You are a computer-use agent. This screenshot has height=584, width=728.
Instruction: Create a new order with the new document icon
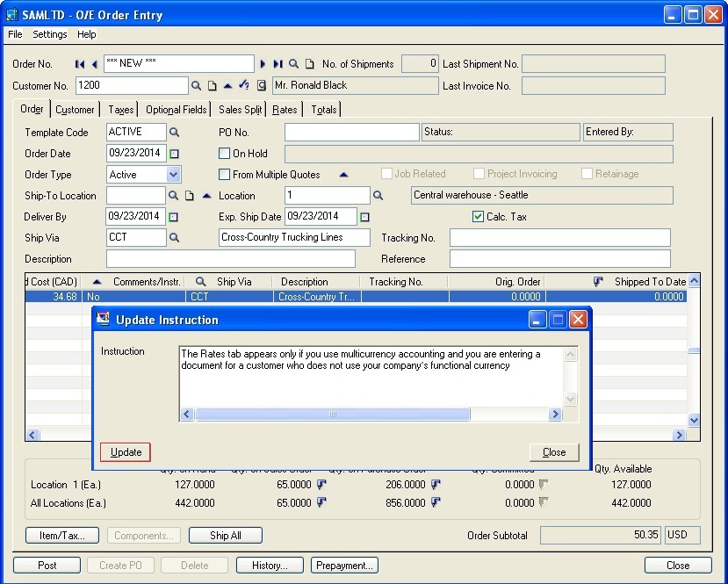click(x=310, y=63)
